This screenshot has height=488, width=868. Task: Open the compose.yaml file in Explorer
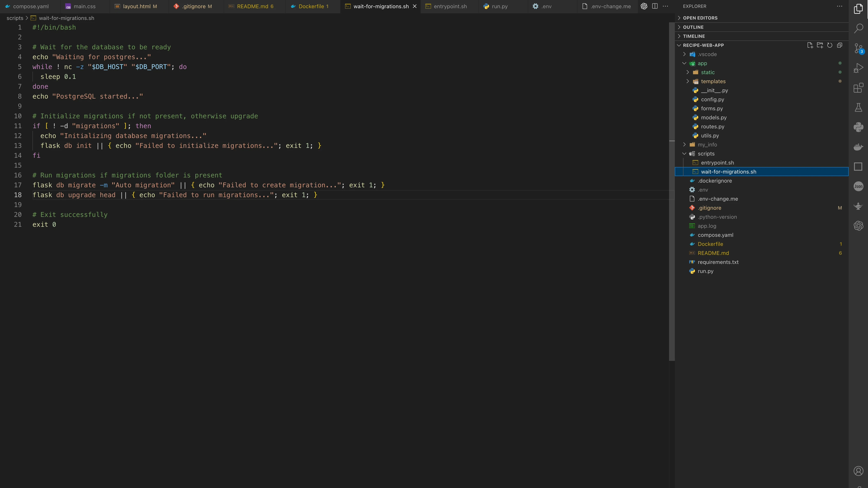[x=716, y=235]
